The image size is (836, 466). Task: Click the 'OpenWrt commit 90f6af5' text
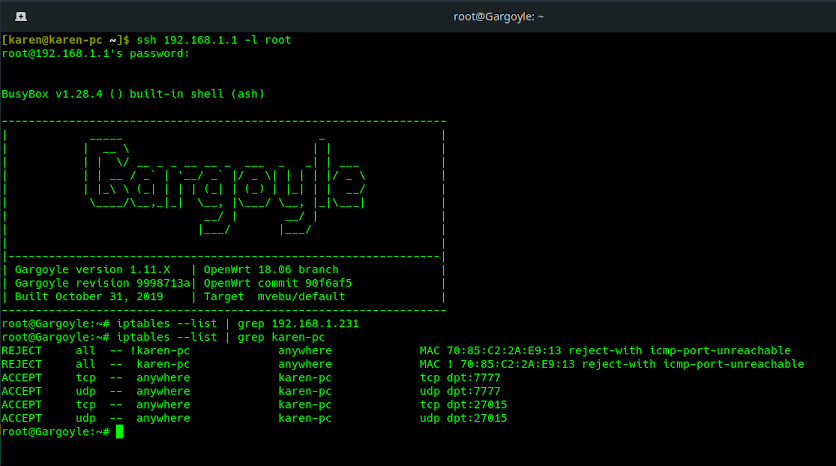pos(278,283)
